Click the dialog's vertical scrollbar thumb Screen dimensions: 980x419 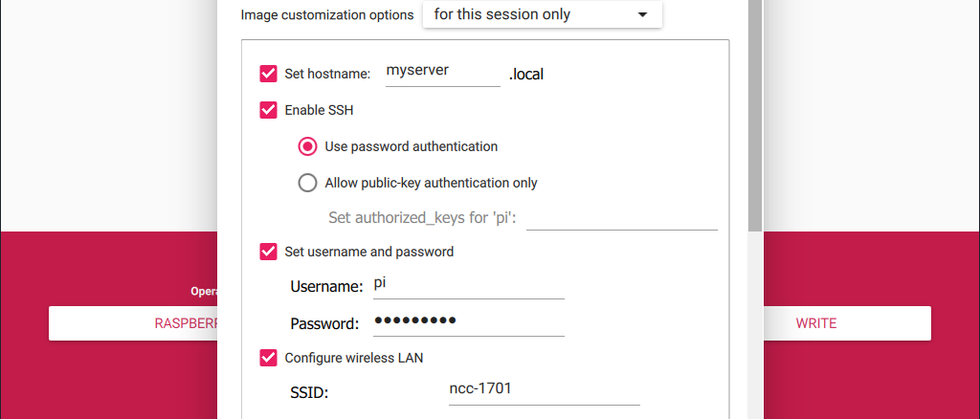[x=755, y=116]
